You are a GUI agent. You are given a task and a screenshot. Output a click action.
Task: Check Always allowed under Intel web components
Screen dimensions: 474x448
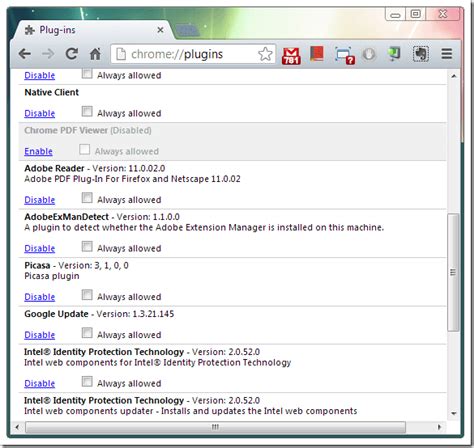point(87,381)
